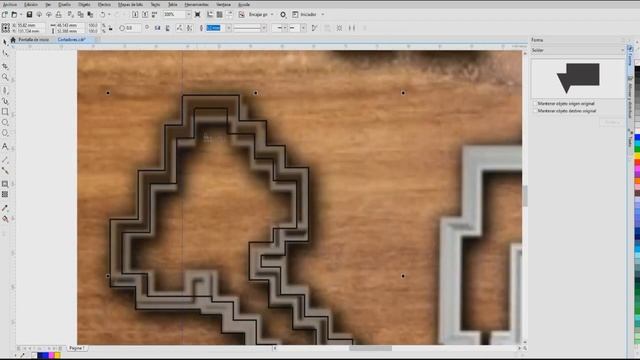
Task: Open the zoom level dropdown
Action: (x=188, y=14)
